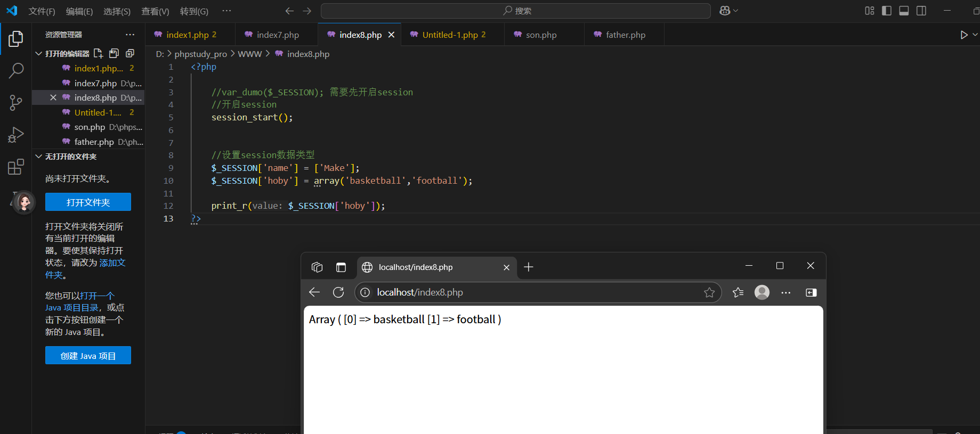The image size is (980, 434).
Task: Select son.php in open editors list
Action: coord(88,127)
